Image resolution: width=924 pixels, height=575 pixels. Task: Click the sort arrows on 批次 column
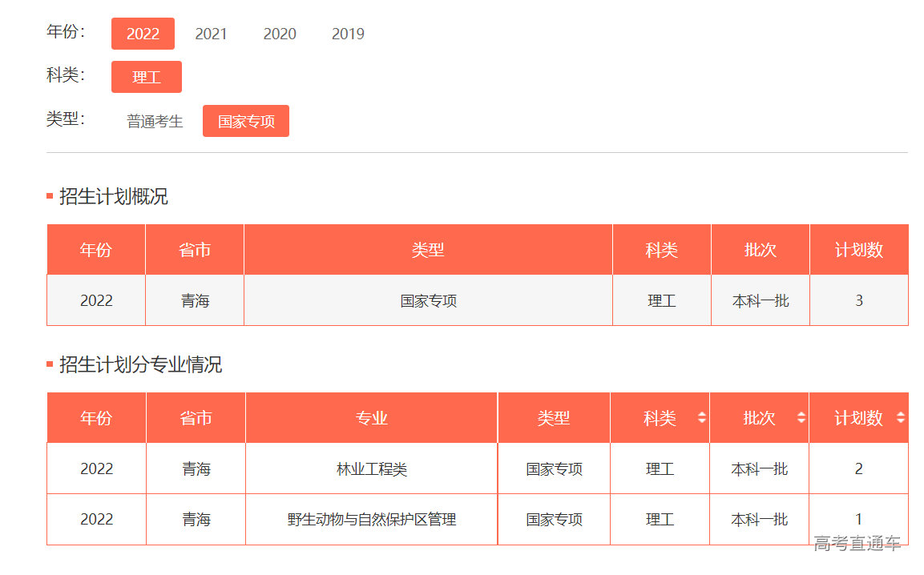(801, 418)
